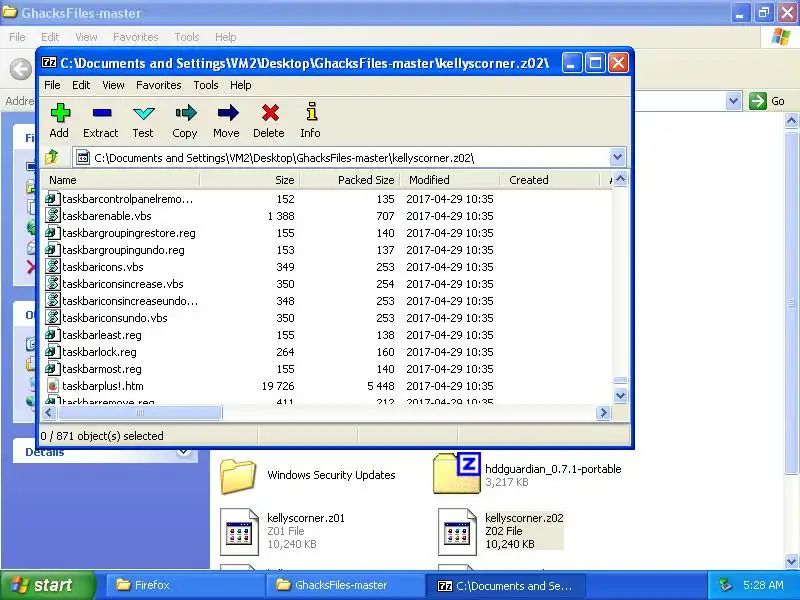
Task: Select taskbariconsundo.vbs row
Action: click(x=327, y=318)
